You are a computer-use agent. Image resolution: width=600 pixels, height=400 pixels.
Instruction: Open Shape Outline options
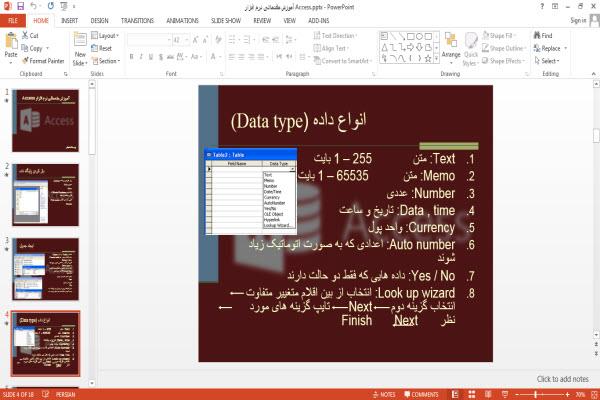pos(504,48)
